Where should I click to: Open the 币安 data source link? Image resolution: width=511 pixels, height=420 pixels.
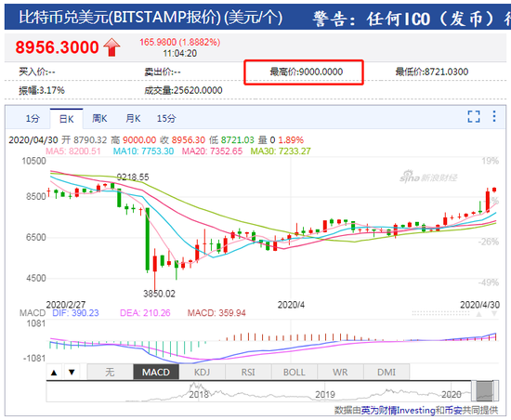(x=453, y=410)
